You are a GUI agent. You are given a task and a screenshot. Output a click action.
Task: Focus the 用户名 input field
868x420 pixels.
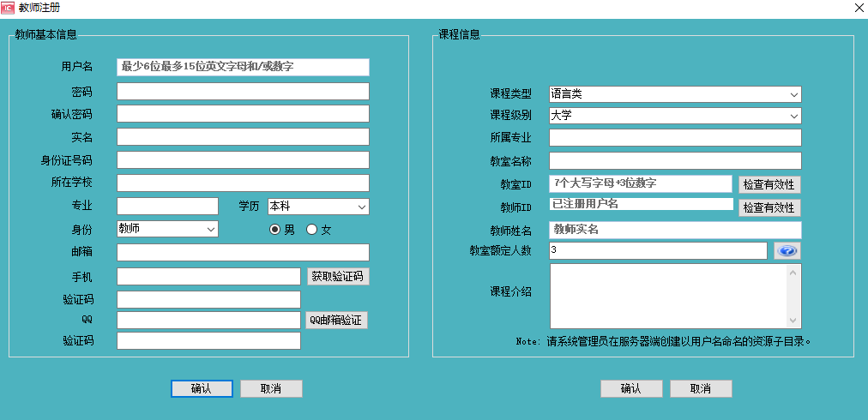243,67
